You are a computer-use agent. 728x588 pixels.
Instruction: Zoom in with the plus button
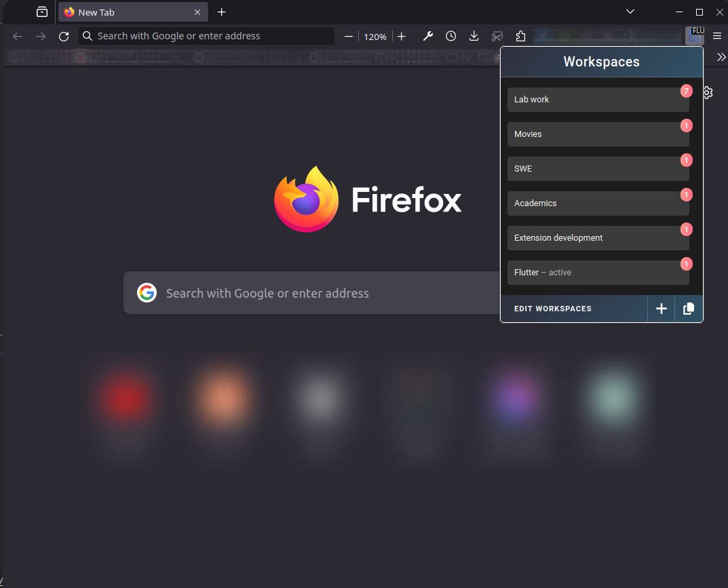[x=402, y=36]
